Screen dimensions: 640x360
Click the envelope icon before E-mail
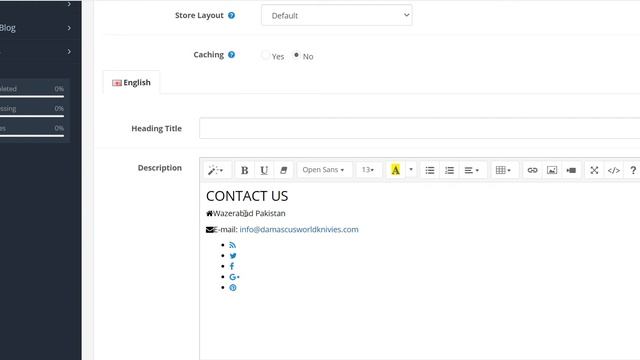210,230
